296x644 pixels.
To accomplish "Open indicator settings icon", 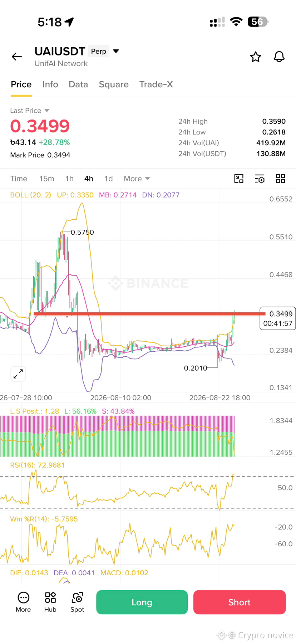I will [x=260, y=179].
